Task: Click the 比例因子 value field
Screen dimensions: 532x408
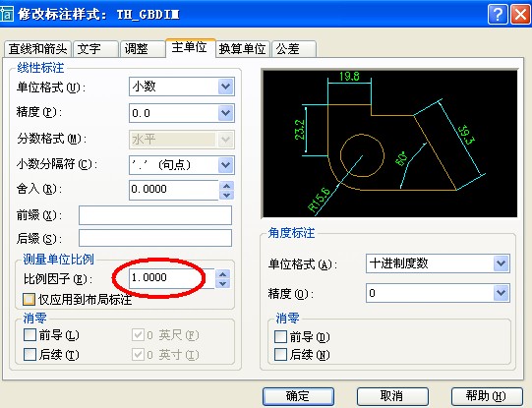Action: click(x=171, y=278)
